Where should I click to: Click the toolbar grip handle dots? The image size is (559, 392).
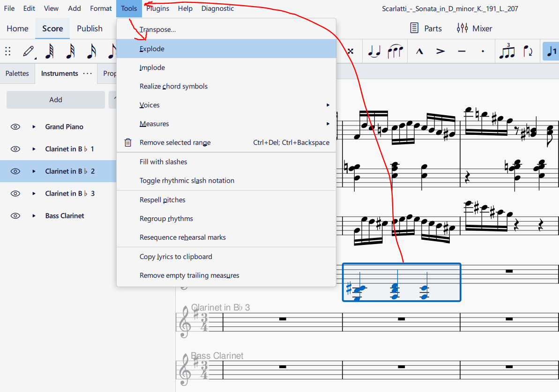8,52
